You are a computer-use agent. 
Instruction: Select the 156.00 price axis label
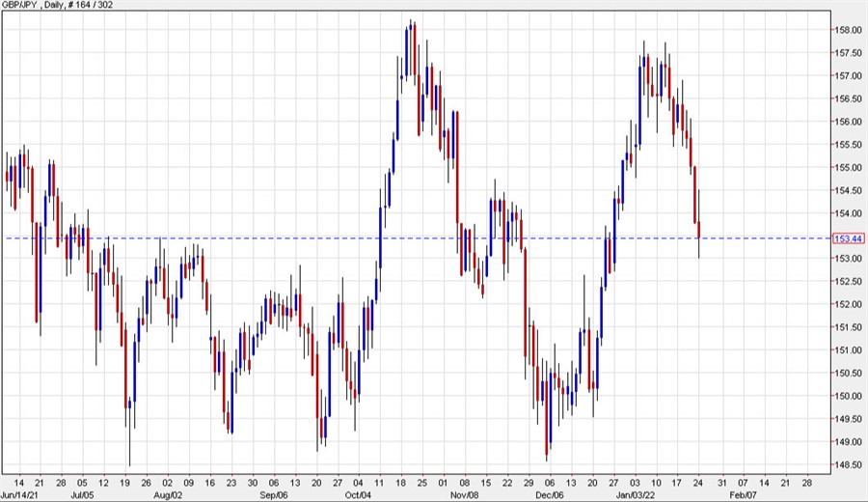coord(848,122)
